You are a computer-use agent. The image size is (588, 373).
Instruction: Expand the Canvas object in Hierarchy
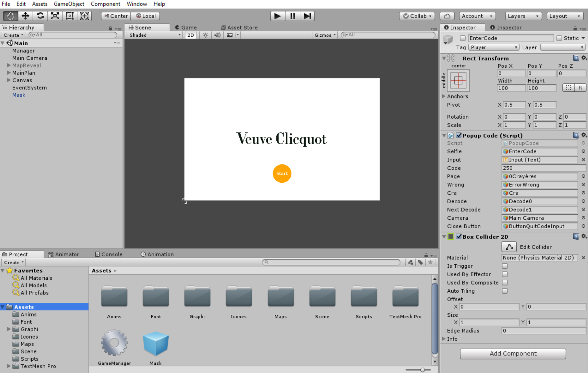pyautogui.click(x=9, y=80)
